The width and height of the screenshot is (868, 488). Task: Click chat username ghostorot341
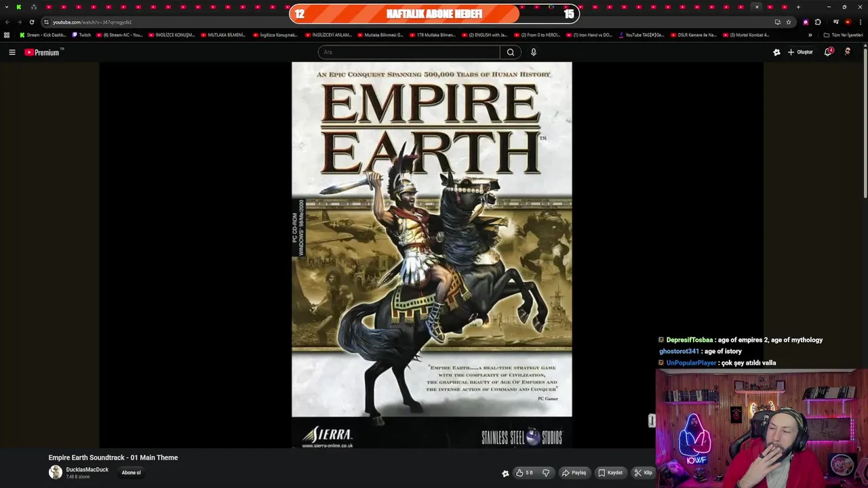pyautogui.click(x=679, y=352)
